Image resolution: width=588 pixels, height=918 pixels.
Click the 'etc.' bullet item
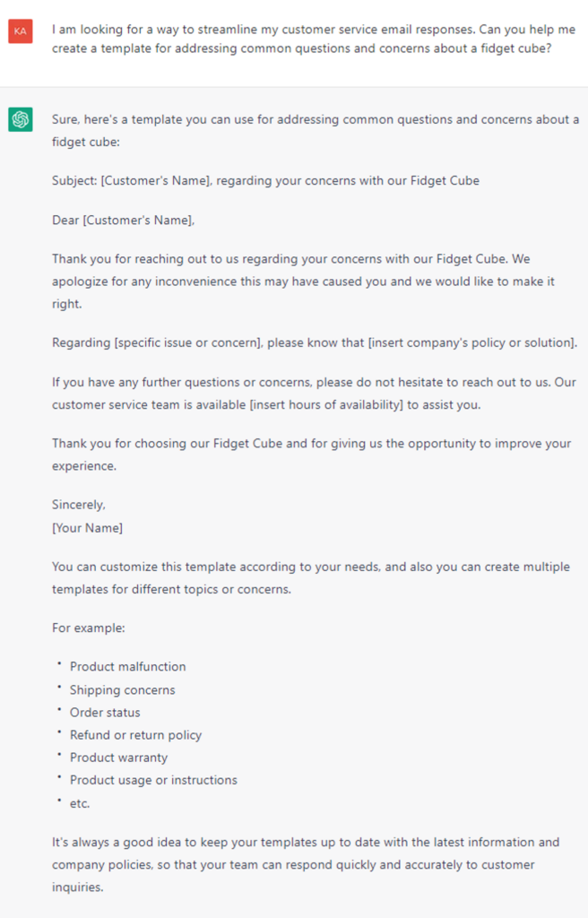[80, 804]
